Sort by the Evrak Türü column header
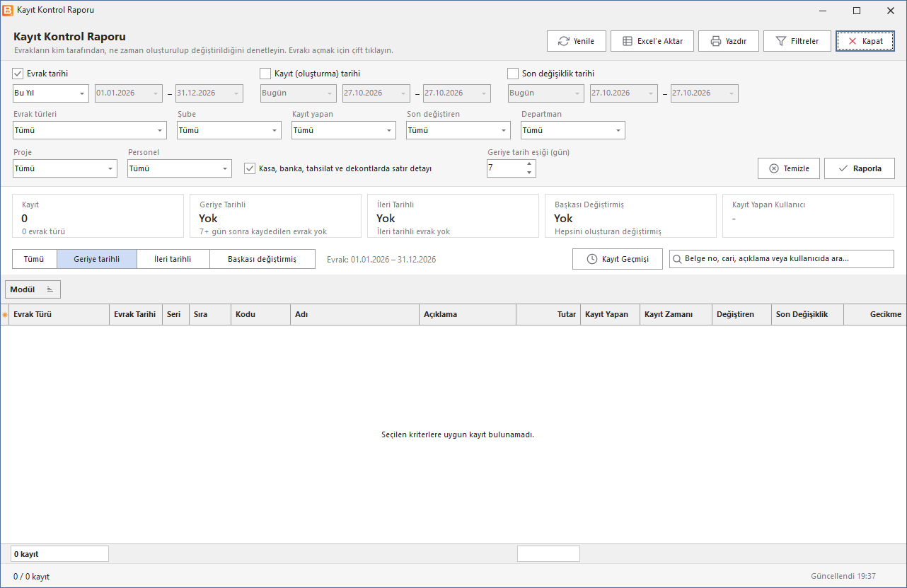 pyautogui.click(x=59, y=315)
